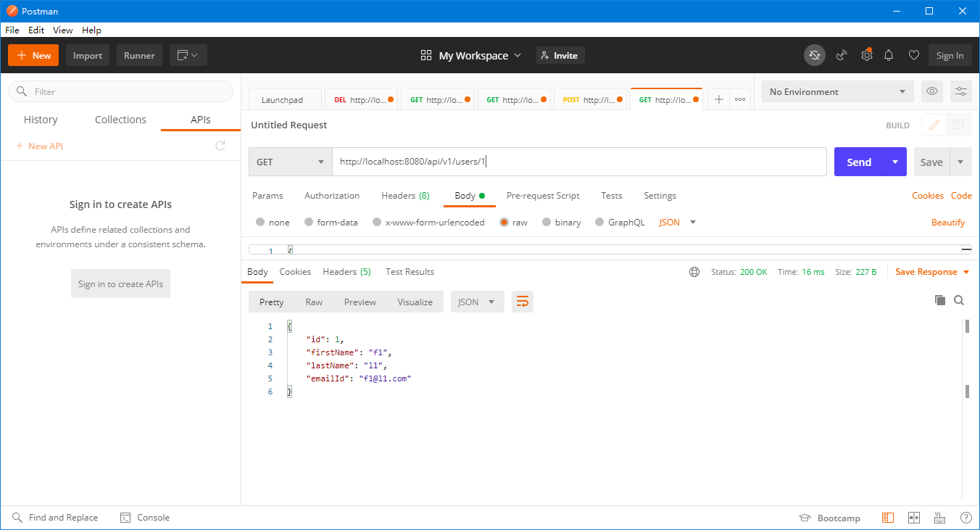Switch to two-pane view icon
980x530 pixels.
pos(914,518)
